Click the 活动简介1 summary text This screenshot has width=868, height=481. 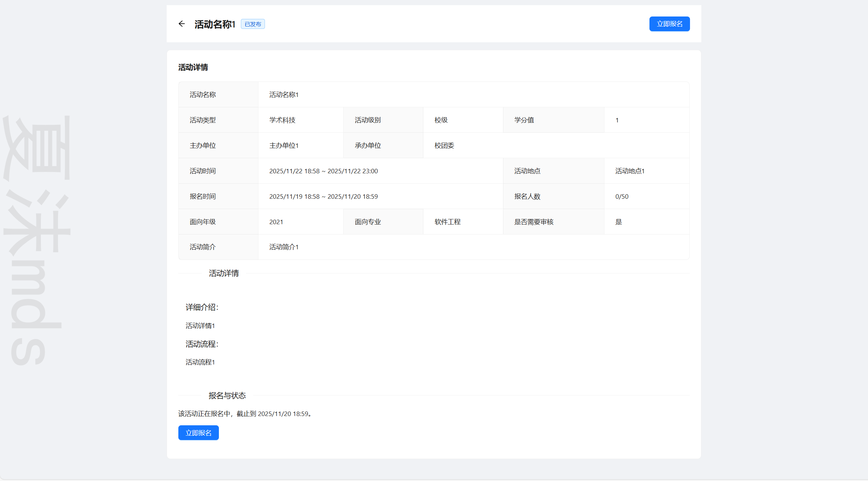point(284,247)
